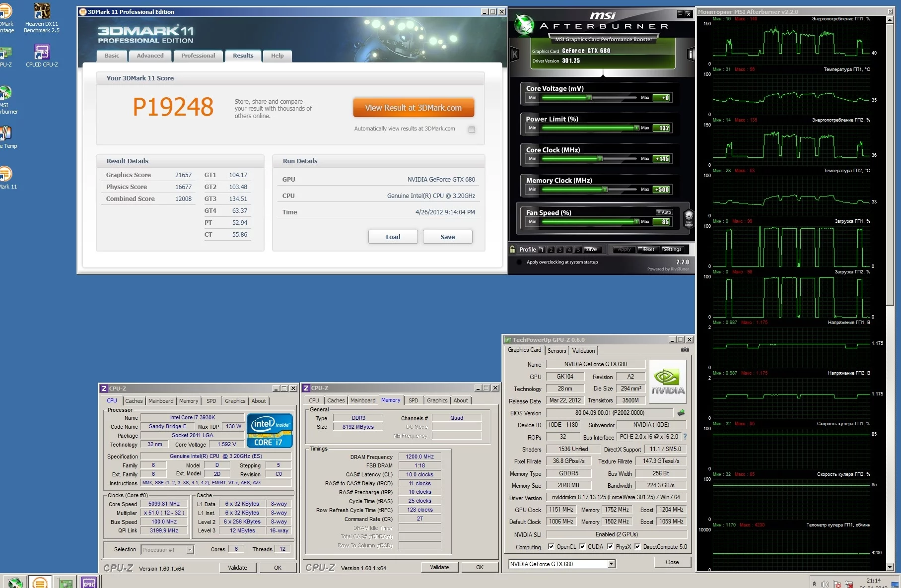Select Afterburner profile slot 2

(x=551, y=250)
